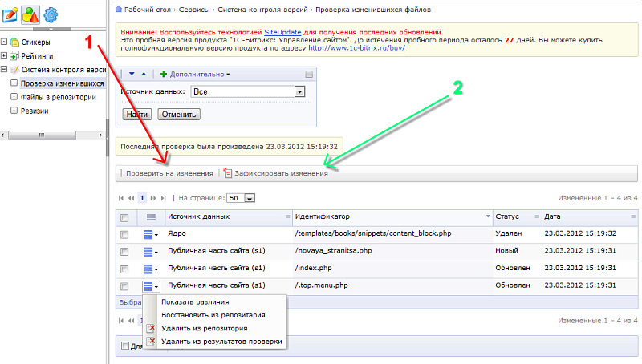Expand the Рейтинги tree node
The width and height of the screenshot is (642, 364).
(x=5, y=55)
